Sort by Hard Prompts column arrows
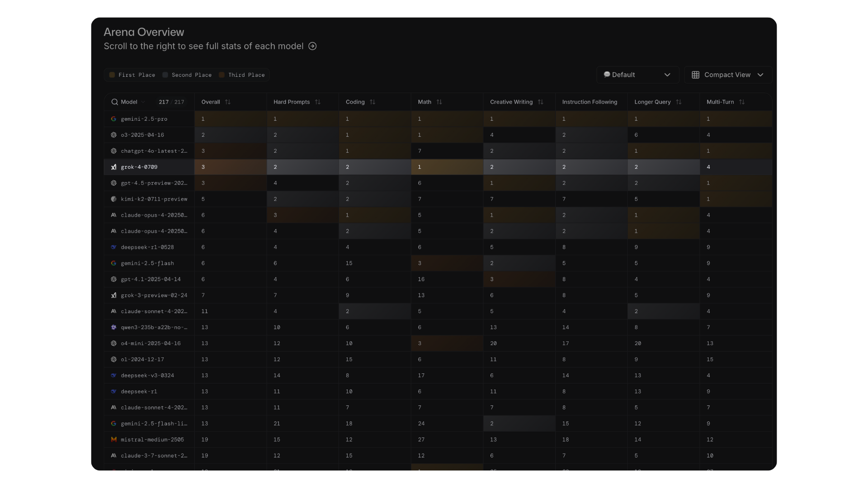Screen dimensions: 868x488 [318, 102]
